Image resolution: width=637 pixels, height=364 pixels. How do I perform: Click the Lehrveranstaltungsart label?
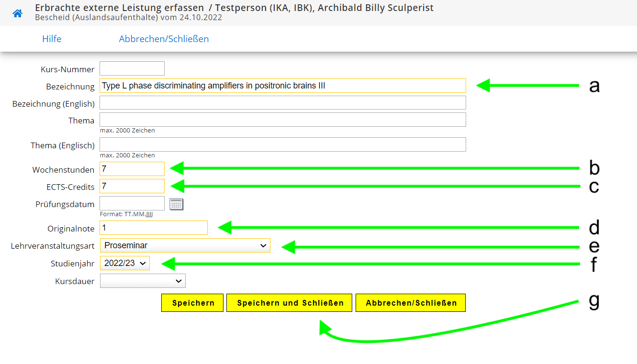[53, 246]
